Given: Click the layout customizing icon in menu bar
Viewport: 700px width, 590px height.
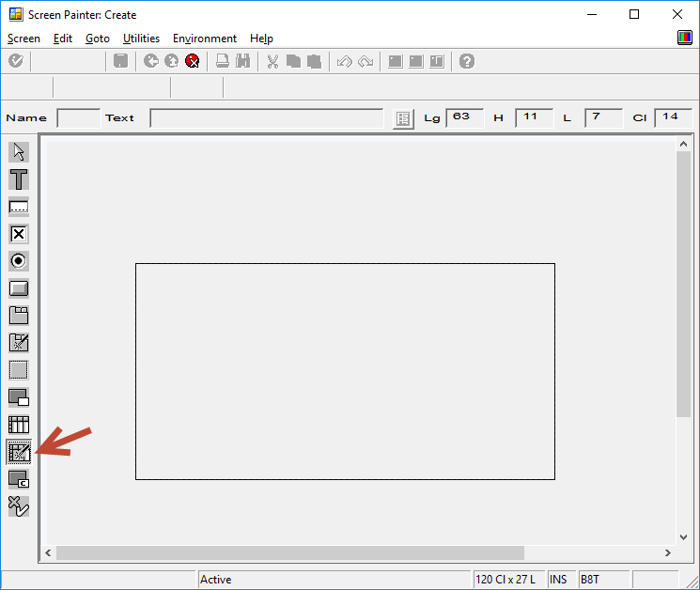Looking at the screenshot, I should coord(684,38).
